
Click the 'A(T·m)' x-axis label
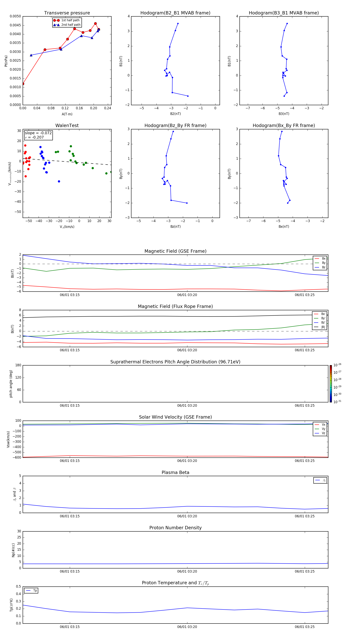tap(67, 114)
